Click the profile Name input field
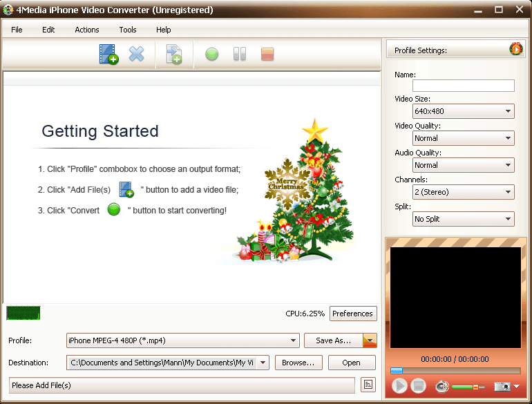This screenshot has width=532, height=404. pos(464,85)
